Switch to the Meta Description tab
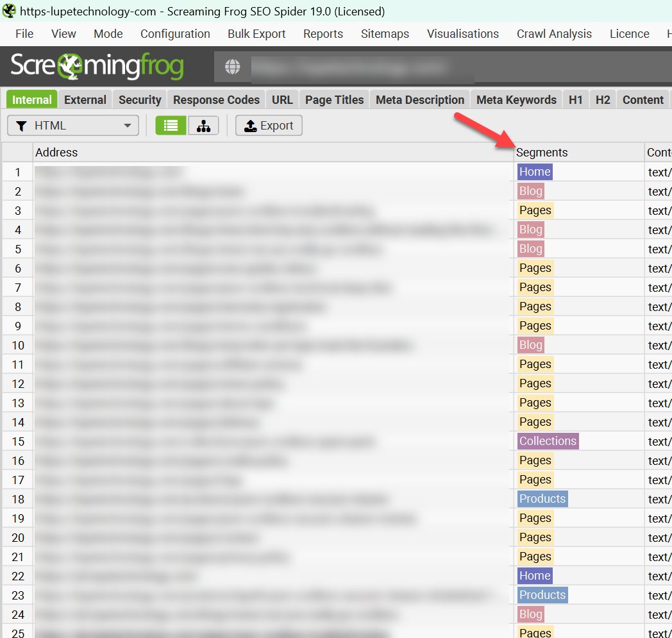Image resolution: width=672 pixels, height=638 pixels. click(419, 99)
